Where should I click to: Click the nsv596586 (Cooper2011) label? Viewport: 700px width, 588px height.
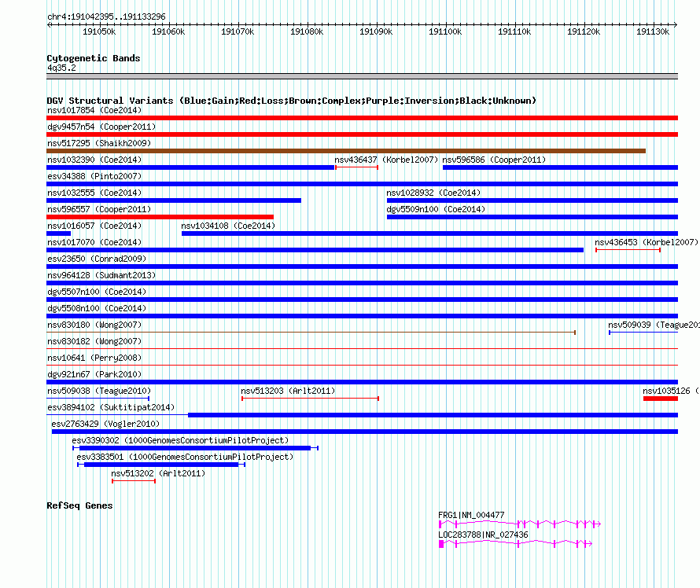pyautogui.click(x=494, y=160)
